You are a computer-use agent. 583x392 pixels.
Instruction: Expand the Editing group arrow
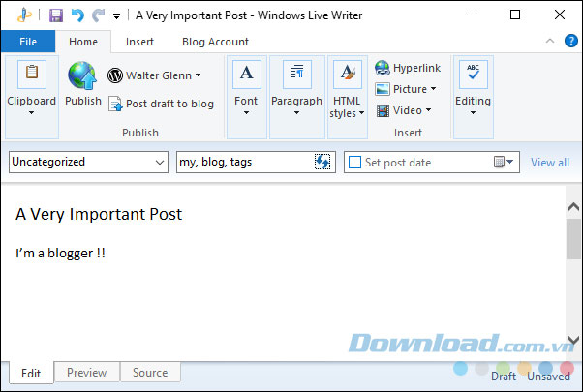473,113
